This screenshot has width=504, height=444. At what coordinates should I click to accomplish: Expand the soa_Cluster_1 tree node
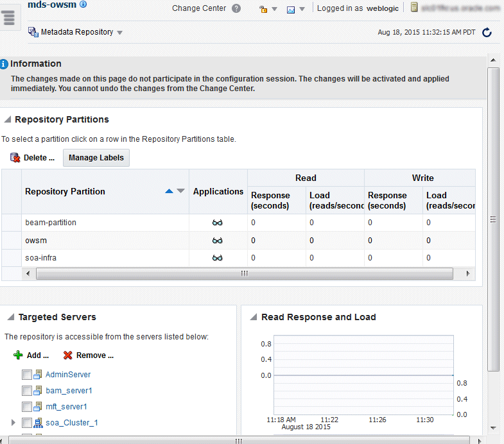12,423
